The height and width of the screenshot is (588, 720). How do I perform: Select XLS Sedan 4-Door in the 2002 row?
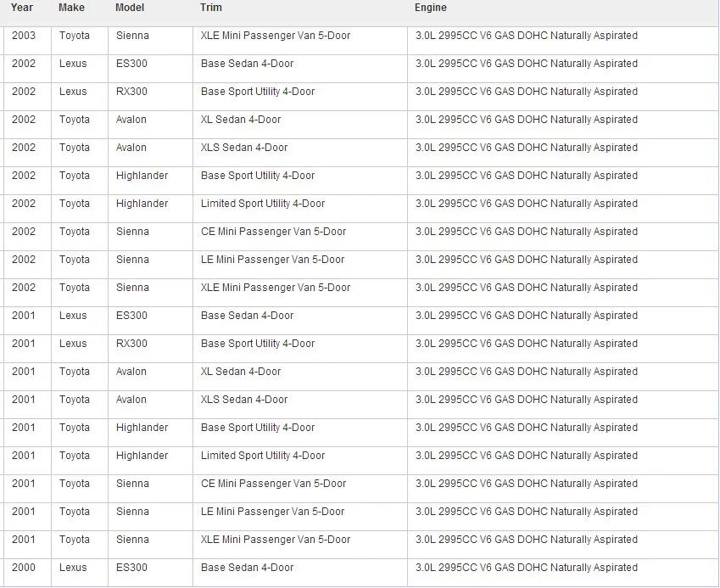(244, 148)
